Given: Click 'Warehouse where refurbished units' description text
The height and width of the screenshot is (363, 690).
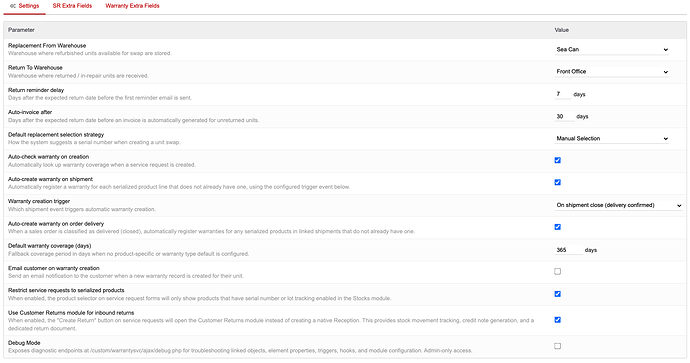Looking at the screenshot, I should [x=90, y=53].
